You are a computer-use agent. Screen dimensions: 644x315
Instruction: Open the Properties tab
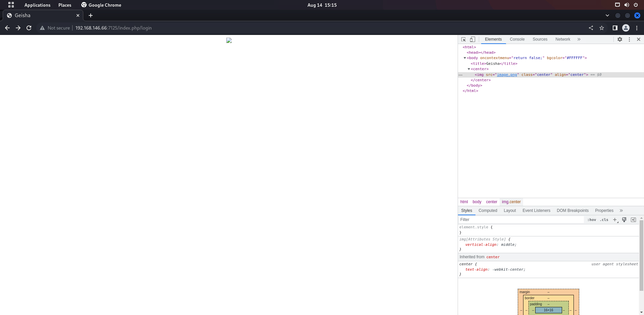point(604,211)
